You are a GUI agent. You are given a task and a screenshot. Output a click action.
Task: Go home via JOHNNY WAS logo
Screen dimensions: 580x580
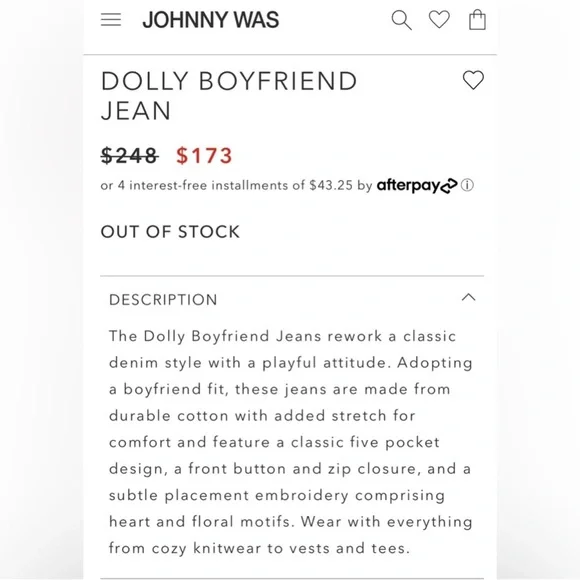tap(210, 20)
